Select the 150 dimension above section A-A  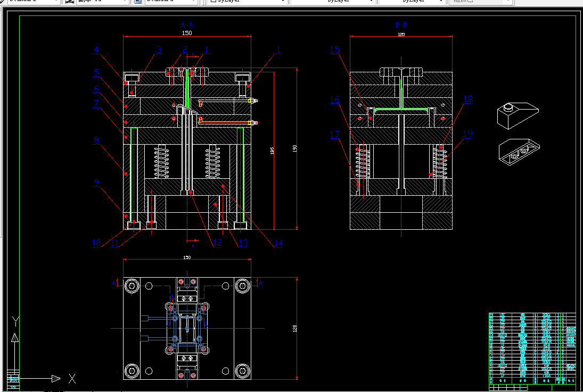(x=187, y=33)
